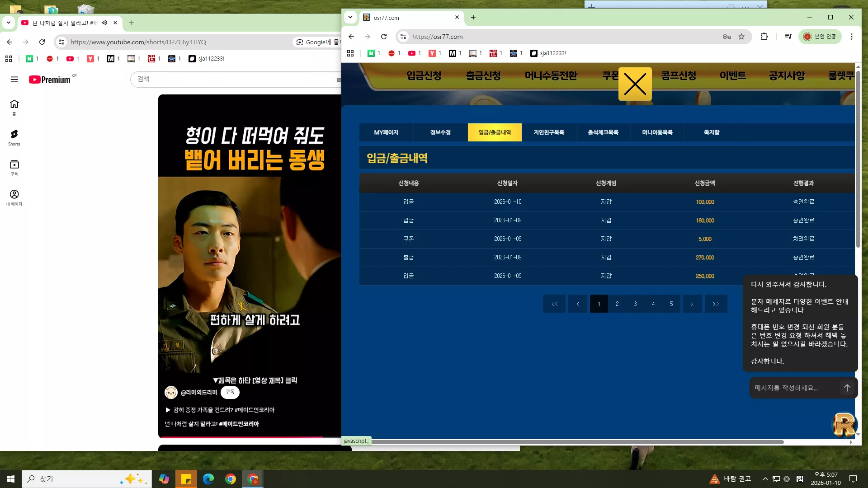Open 콤프신청 in site navigation
The height and width of the screenshot is (488, 868).
tap(679, 75)
